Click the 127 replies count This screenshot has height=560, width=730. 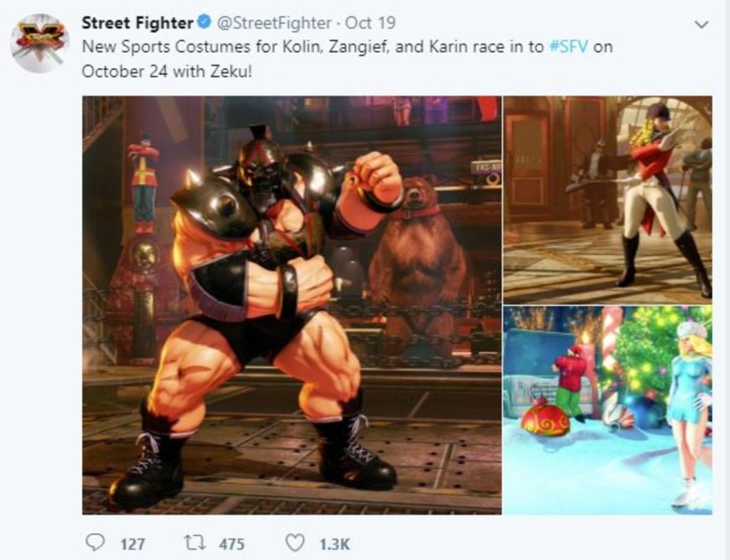click(x=133, y=544)
